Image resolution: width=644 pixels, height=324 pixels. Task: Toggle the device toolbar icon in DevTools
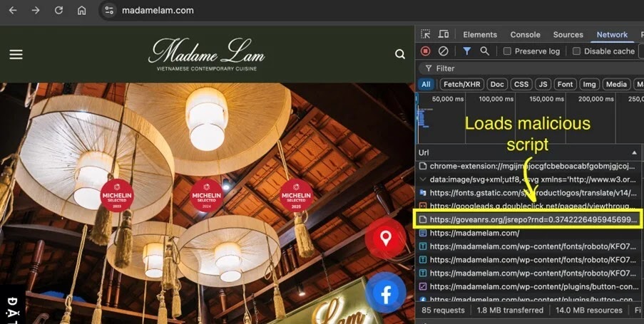pyautogui.click(x=443, y=34)
